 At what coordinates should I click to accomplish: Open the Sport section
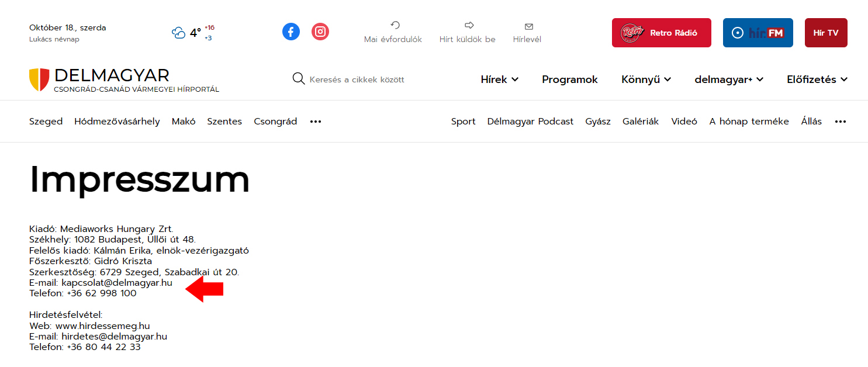(464, 122)
